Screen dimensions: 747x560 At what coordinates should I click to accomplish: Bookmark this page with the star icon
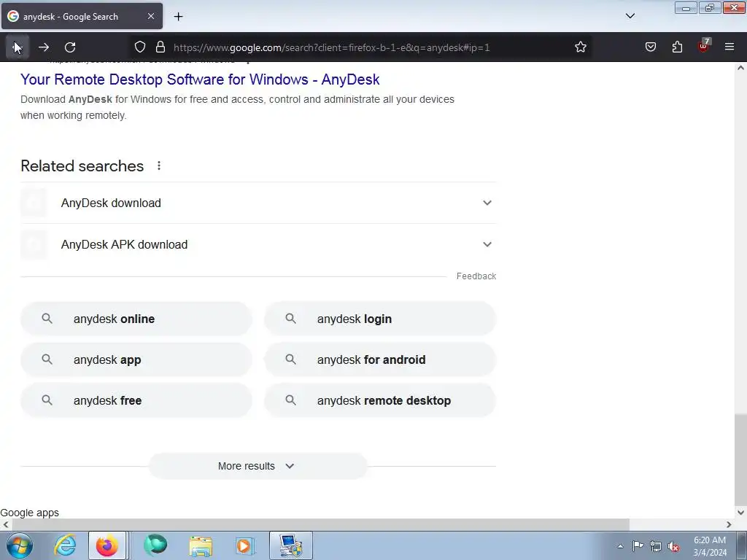pos(580,47)
